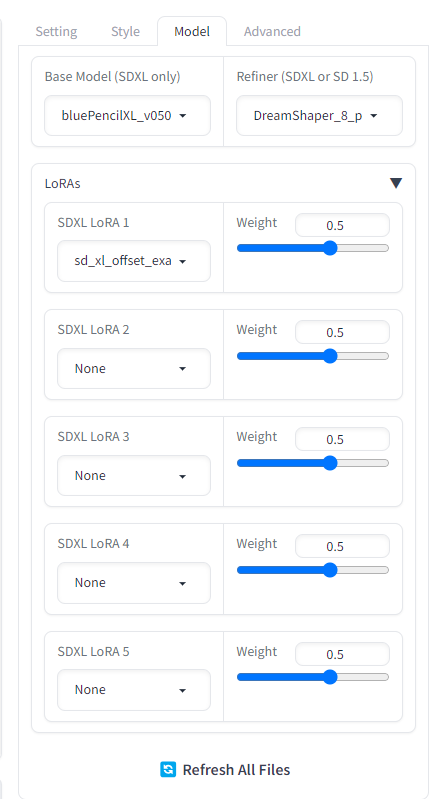The height and width of the screenshot is (799, 440).
Task: Open the Refiner model dropdown
Action: click(x=319, y=116)
